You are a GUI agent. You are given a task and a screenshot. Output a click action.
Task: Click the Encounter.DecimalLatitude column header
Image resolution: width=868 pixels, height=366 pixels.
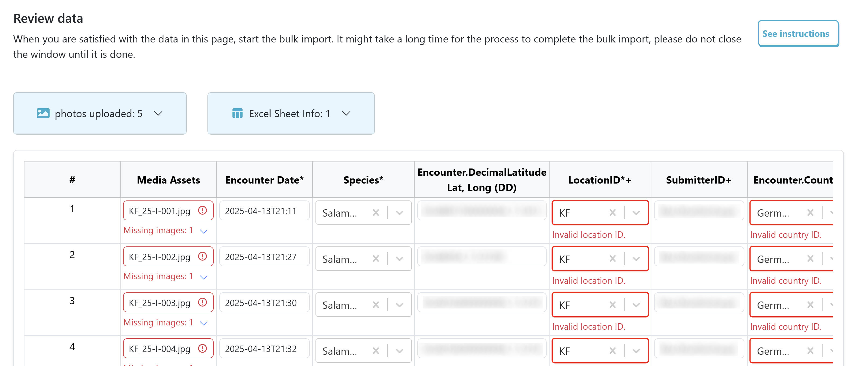click(482, 179)
